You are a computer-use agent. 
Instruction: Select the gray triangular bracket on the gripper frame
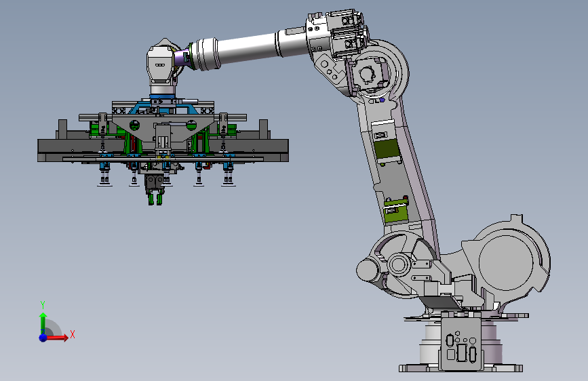[162, 127]
